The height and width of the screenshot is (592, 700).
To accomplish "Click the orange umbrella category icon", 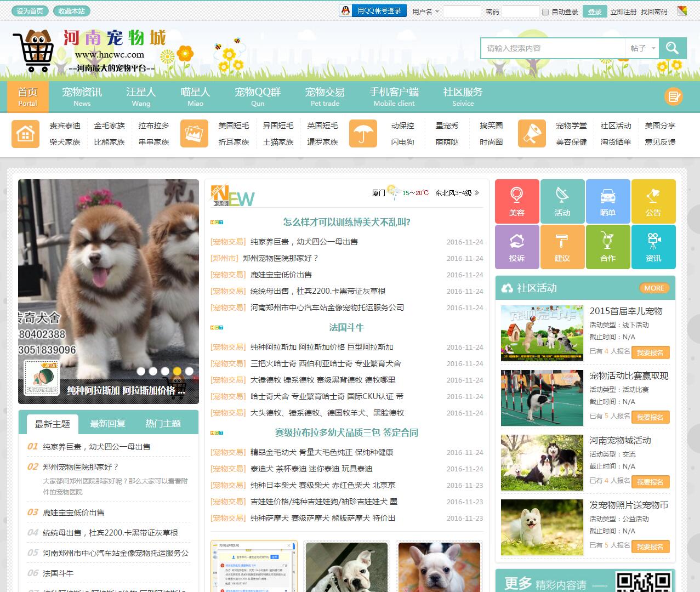I will [x=363, y=134].
